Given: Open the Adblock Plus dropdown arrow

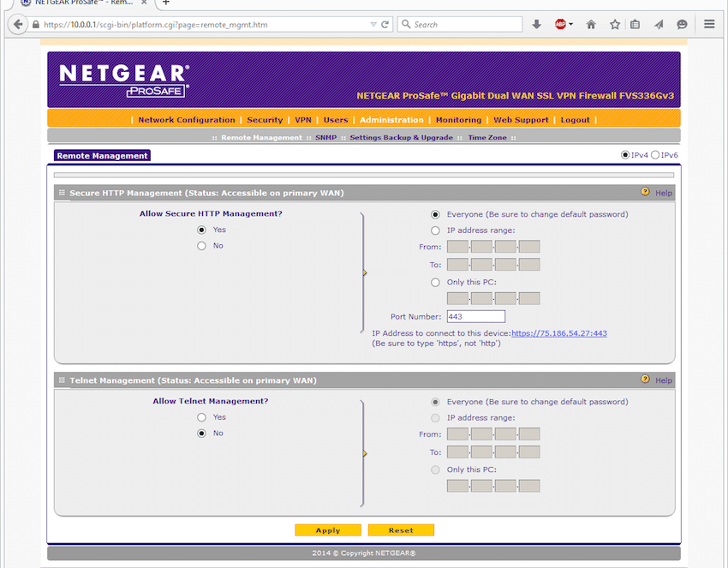Looking at the screenshot, I should click(570, 24).
